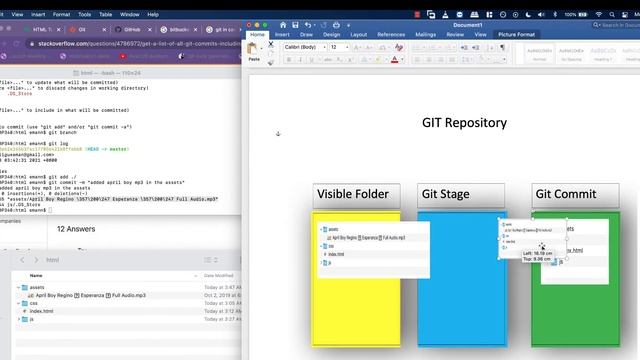The width and height of the screenshot is (640, 360).
Task: Select the Git Stage label box
Action: pyautogui.click(x=461, y=195)
